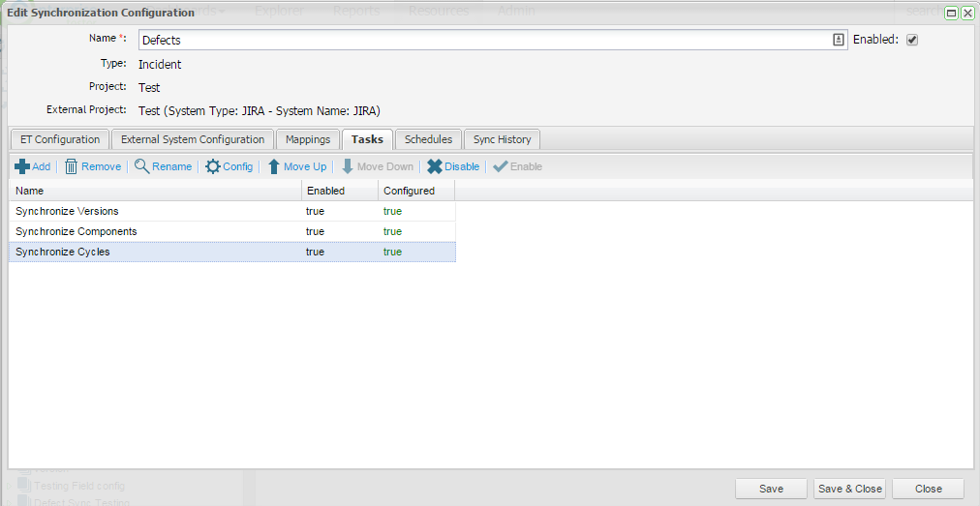Click the Rename magnifier icon
This screenshot has height=506, width=980.
coord(141,166)
